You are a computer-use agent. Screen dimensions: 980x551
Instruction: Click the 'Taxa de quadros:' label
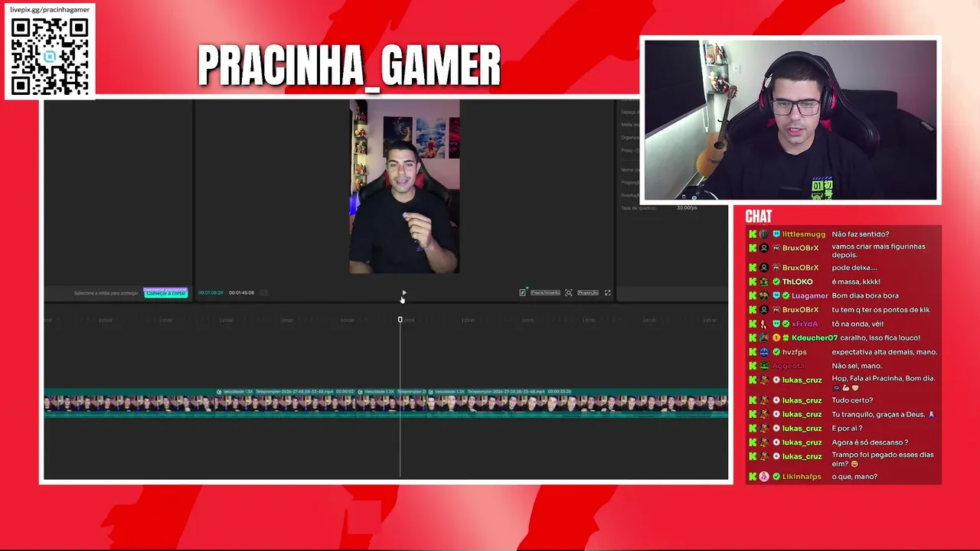(637, 207)
